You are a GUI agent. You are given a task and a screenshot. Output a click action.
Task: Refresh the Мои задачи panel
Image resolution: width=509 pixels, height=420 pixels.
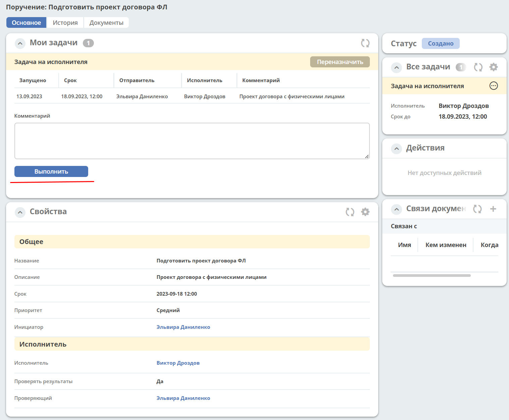tap(365, 43)
